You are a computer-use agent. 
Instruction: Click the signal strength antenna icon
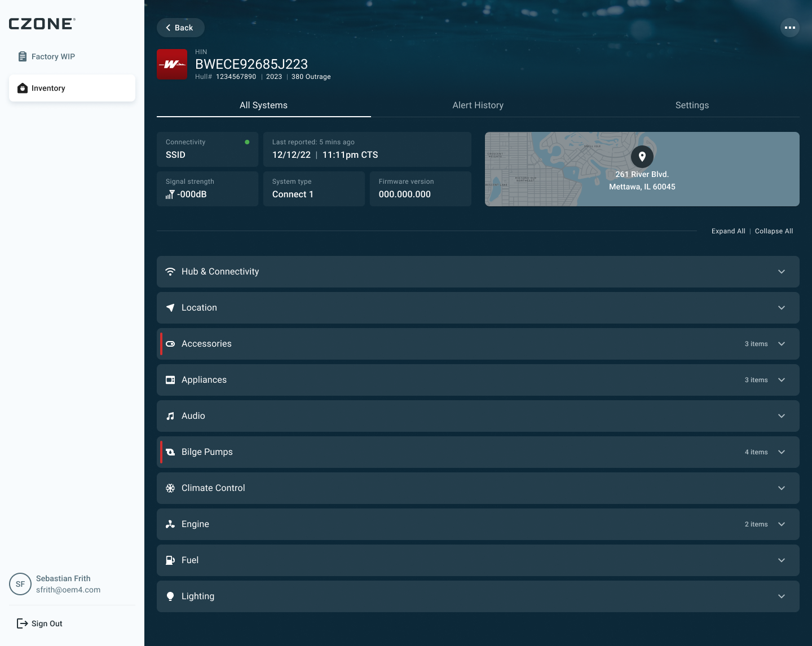pyautogui.click(x=170, y=194)
